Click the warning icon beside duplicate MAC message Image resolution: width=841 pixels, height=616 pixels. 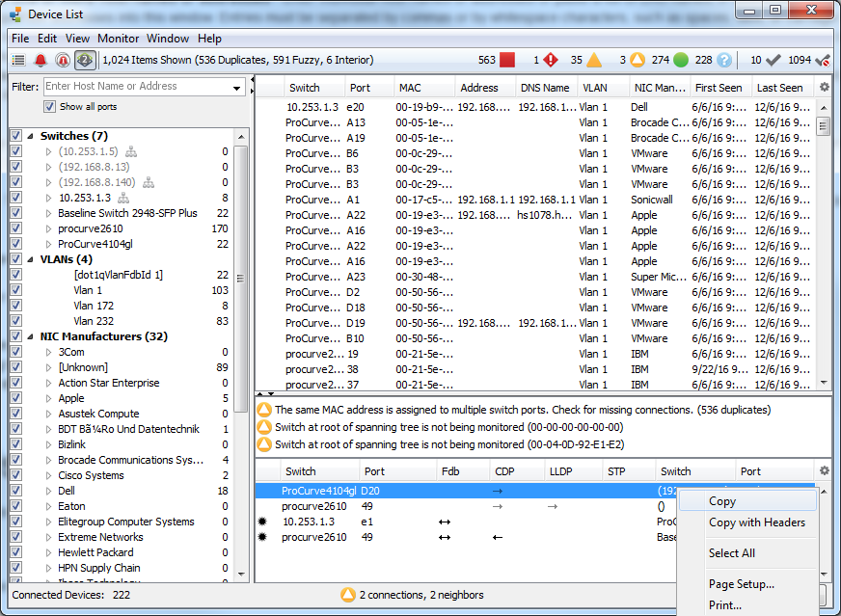coord(264,410)
